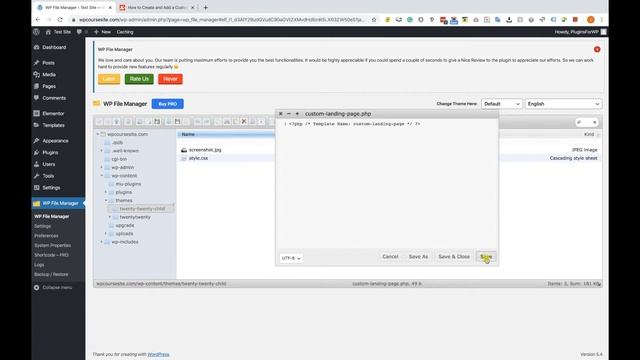Collapse the wp-content folder arrow
Screen dimensions: 640x360
pos(102,176)
